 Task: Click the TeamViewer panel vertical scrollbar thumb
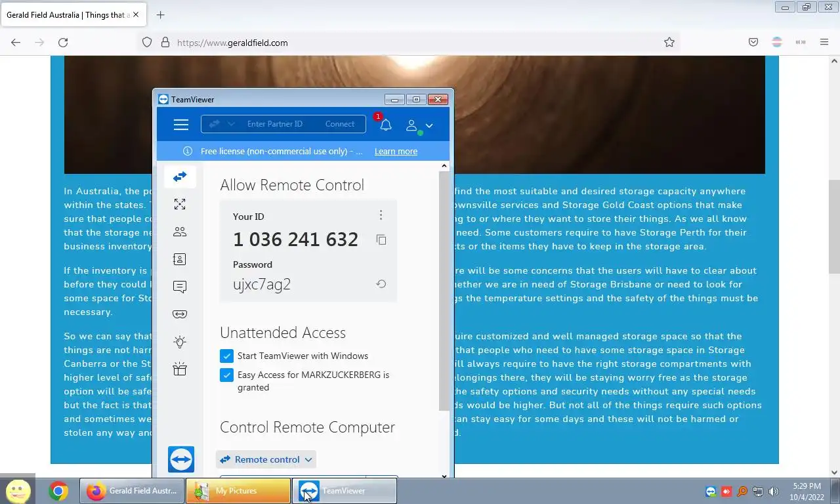[444, 292]
